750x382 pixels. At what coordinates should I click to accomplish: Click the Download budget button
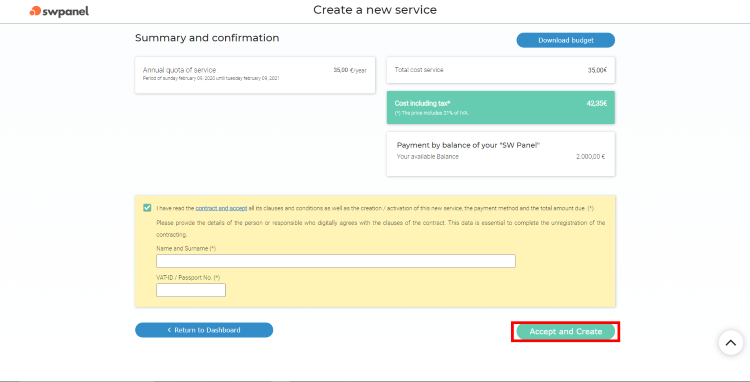565,40
